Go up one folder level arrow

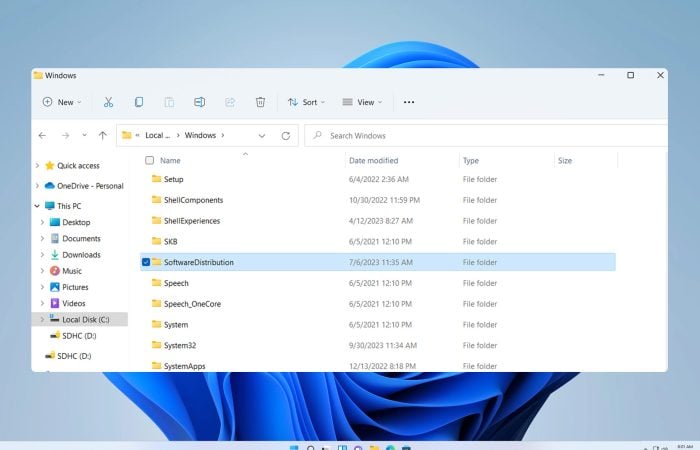tap(103, 135)
